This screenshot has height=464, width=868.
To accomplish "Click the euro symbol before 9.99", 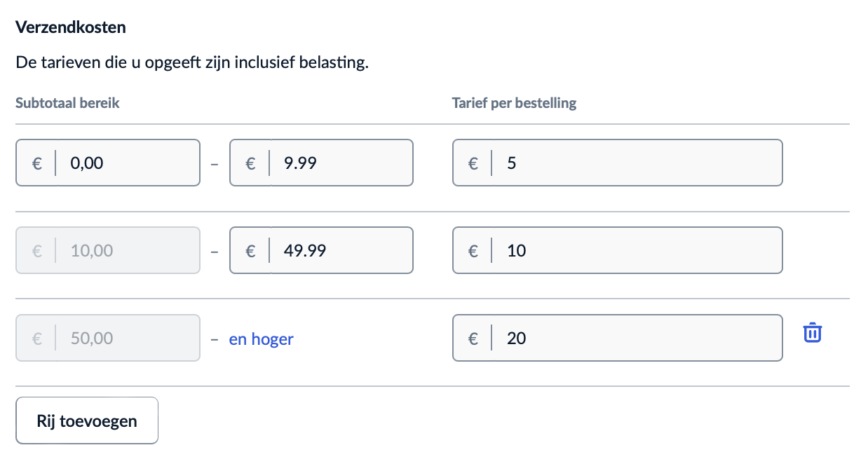I will click(250, 163).
